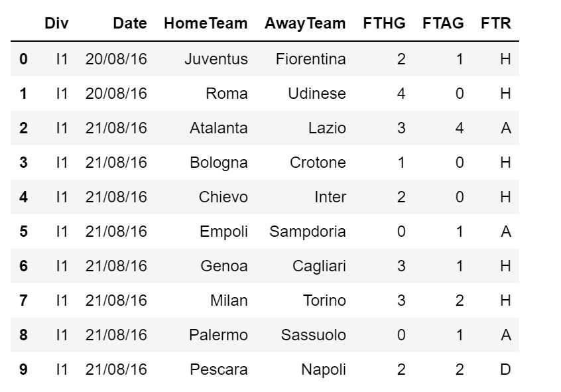This screenshot has width=561, height=392.
Task: Click the Chievo home team cell
Action: (x=223, y=197)
